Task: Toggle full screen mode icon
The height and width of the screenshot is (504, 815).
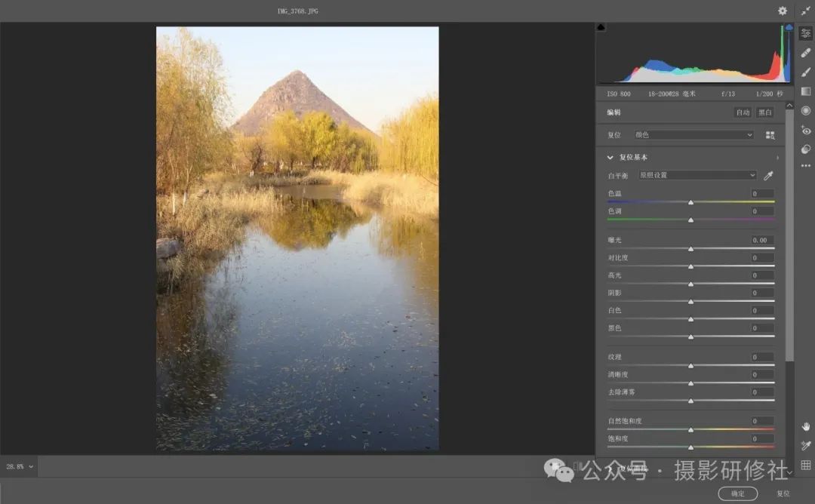Action: [806, 11]
